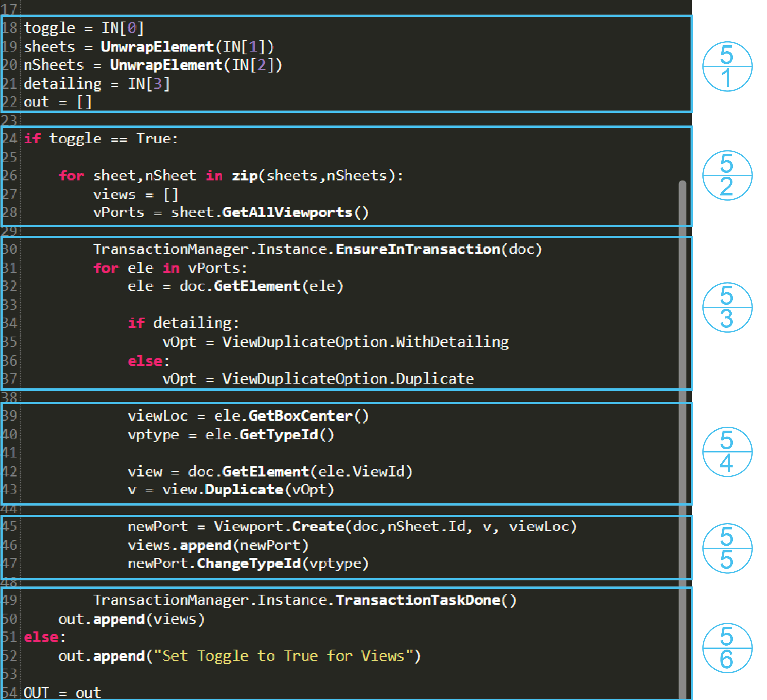This screenshot has height=700, width=767.
Task: Click the first UnwrapElement function call
Action: click(157, 46)
